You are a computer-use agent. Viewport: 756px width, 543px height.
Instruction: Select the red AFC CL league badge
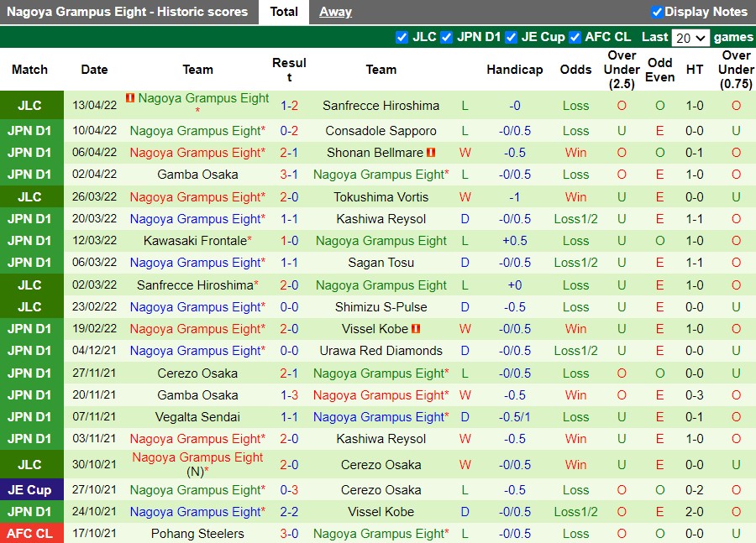[32, 533]
